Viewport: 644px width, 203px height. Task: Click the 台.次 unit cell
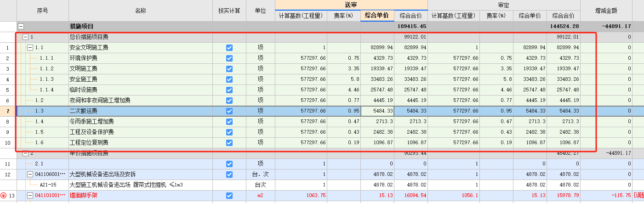point(261,174)
